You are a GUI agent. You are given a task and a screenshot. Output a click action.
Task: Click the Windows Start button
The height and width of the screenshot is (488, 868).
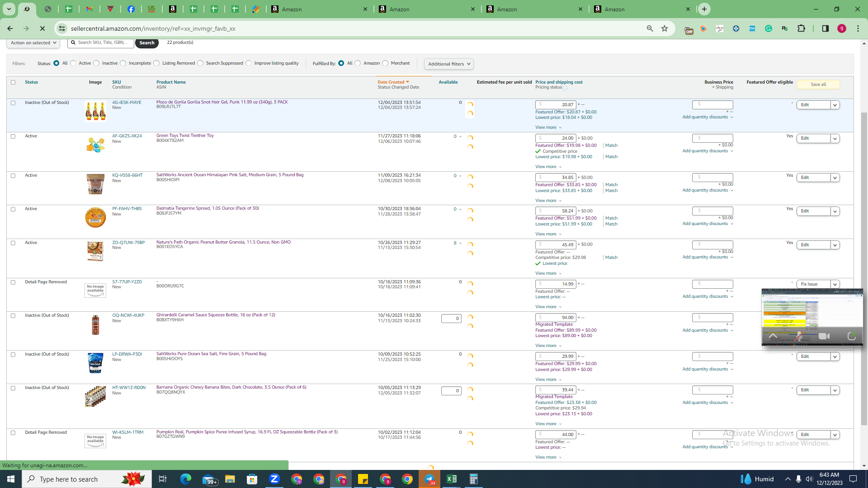click(11, 479)
